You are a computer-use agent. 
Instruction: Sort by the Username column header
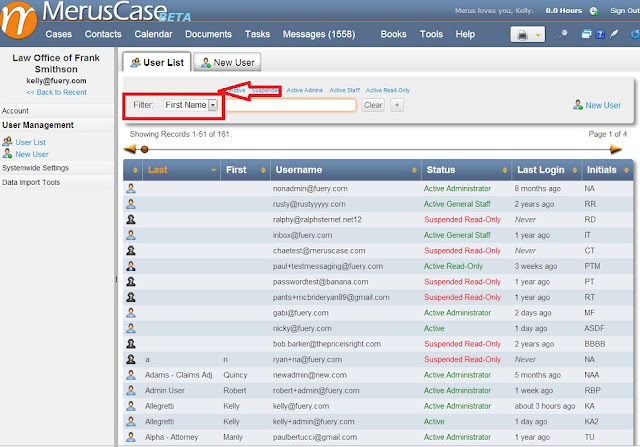pos(346,170)
